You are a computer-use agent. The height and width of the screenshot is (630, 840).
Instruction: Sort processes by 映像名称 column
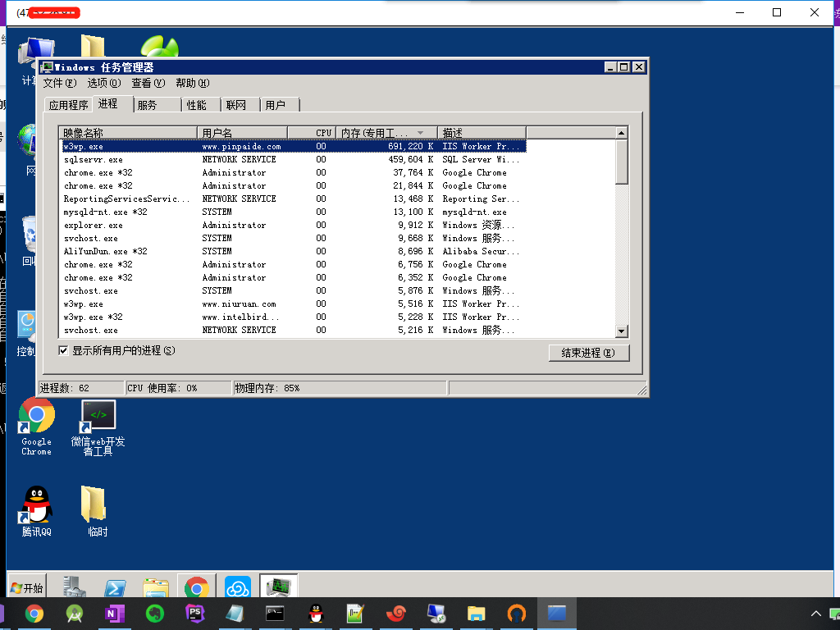tap(127, 133)
